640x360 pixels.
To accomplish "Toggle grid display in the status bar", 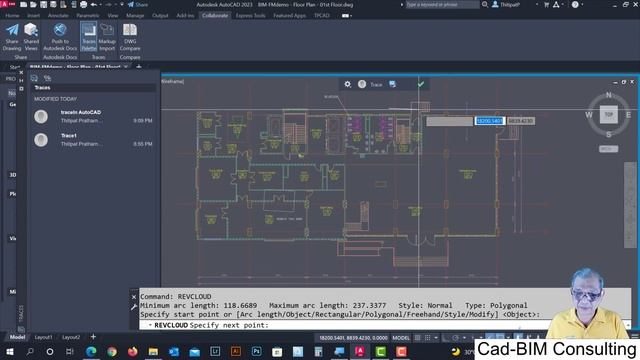I will click(x=417, y=338).
